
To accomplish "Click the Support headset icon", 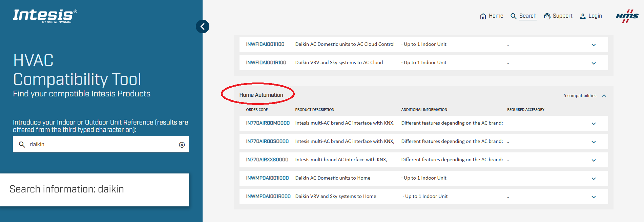I will 547,16.
